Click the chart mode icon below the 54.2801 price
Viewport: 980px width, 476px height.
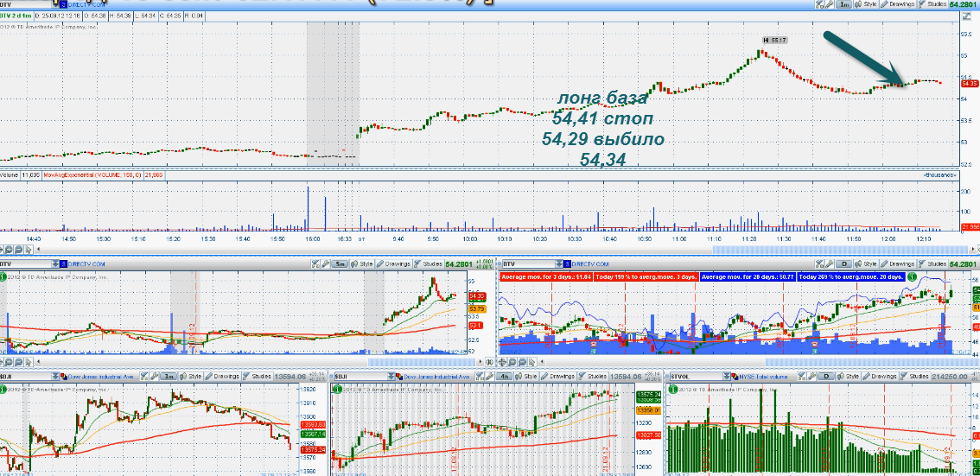[x=966, y=16]
